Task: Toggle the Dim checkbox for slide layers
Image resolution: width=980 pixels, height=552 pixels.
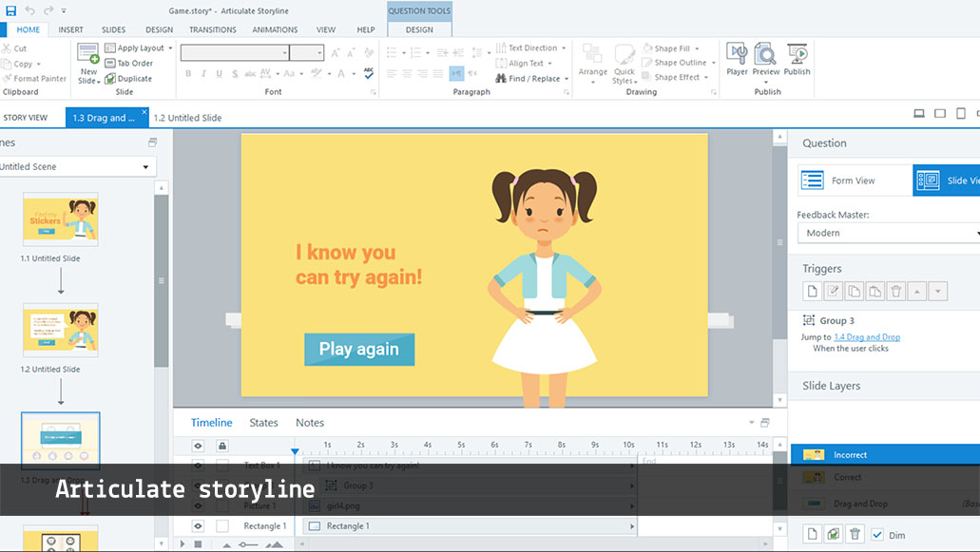Action: 877,535
